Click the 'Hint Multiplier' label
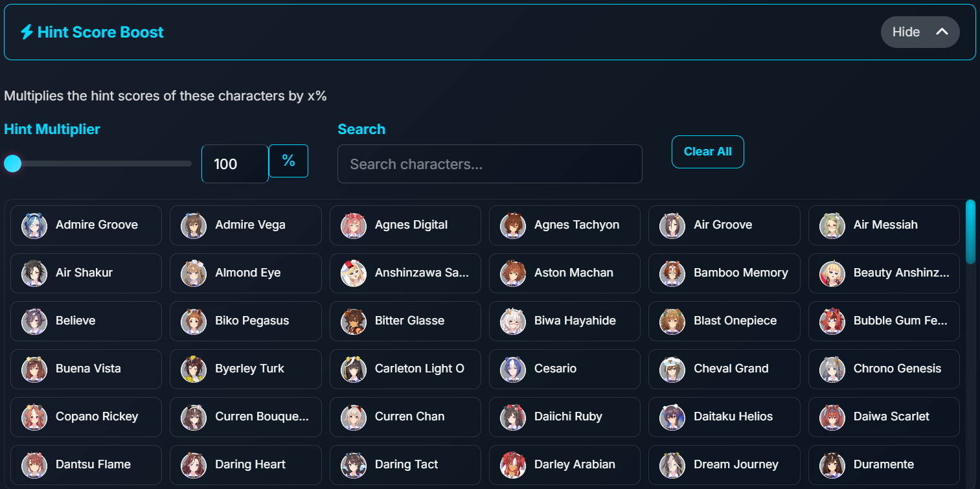The height and width of the screenshot is (489, 980). click(x=52, y=129)
